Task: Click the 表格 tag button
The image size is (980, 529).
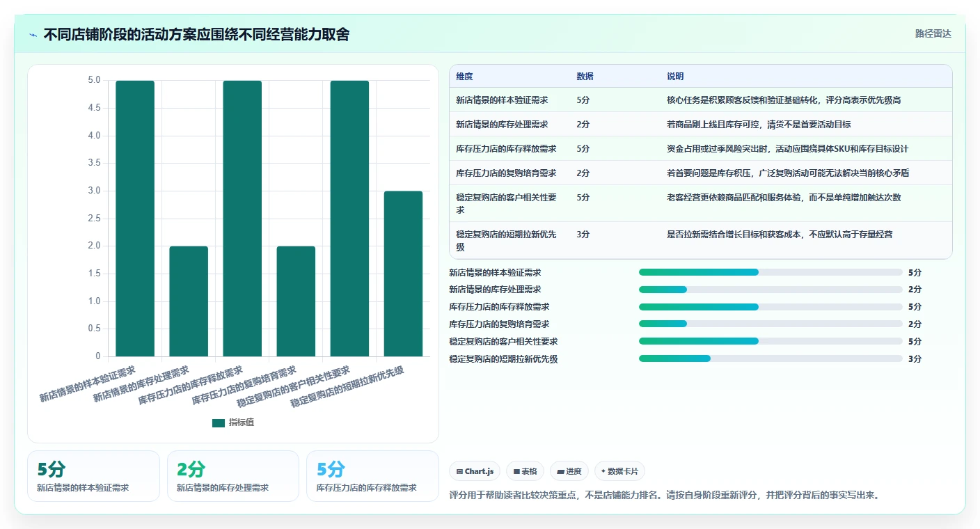Action: (525, 471)
